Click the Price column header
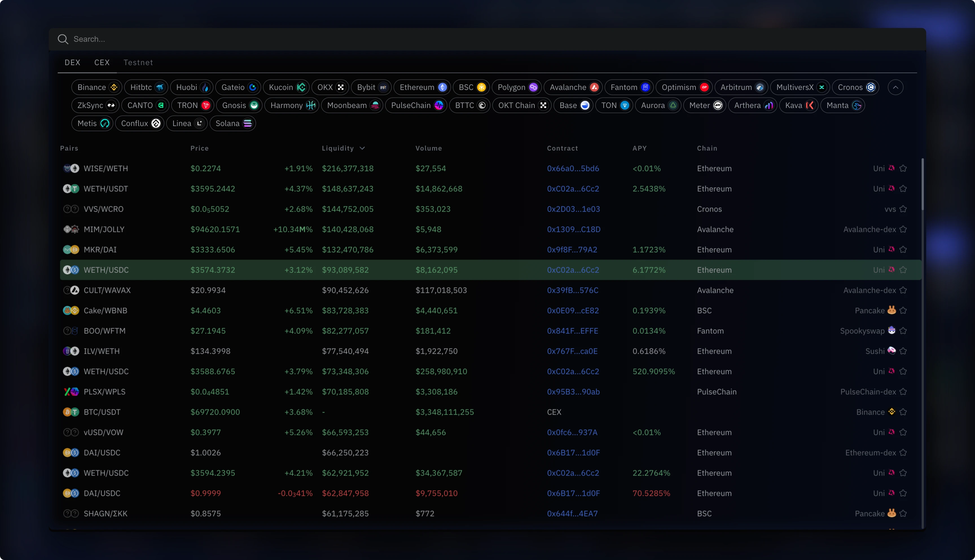This screenshot has width=975, height=560. [x=199, y=149]
